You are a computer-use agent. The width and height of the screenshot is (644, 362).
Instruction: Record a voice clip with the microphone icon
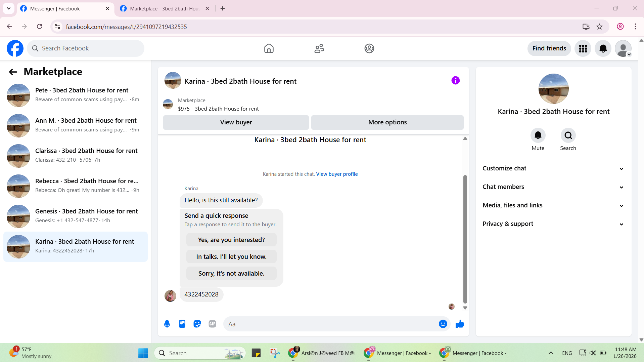point(167,324)
